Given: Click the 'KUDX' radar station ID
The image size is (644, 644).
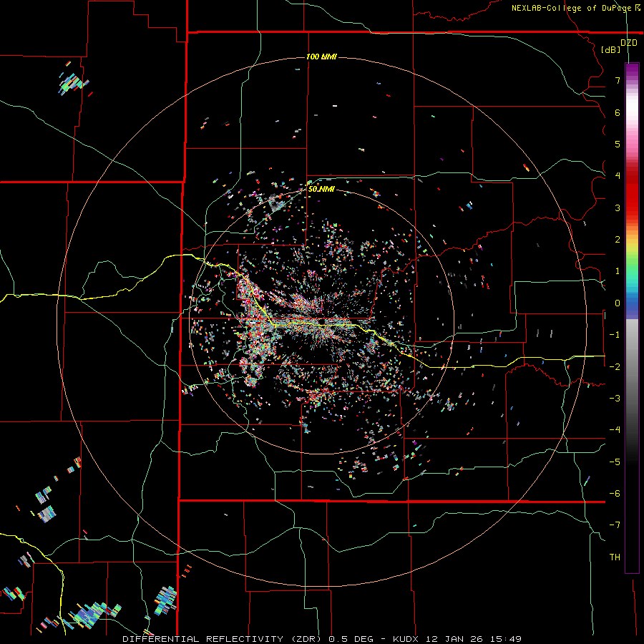Looking at the screenshot, I should [407, 639].
